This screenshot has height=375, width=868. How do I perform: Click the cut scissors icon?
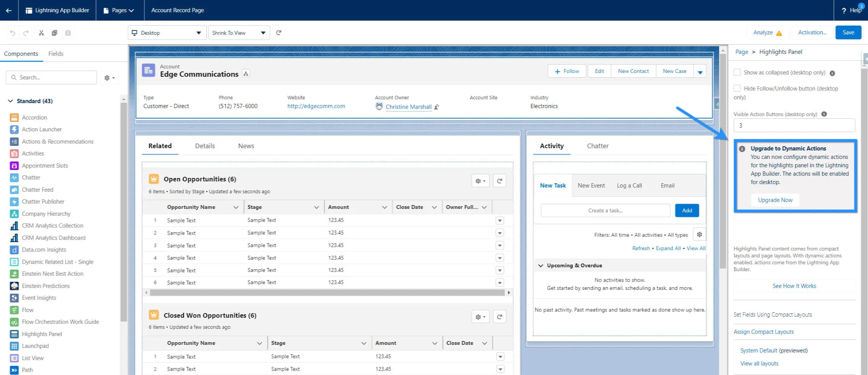point(41,33)
